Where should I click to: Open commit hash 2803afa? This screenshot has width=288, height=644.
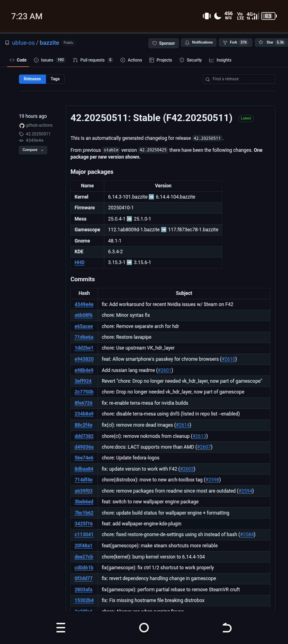coord(84,590)
